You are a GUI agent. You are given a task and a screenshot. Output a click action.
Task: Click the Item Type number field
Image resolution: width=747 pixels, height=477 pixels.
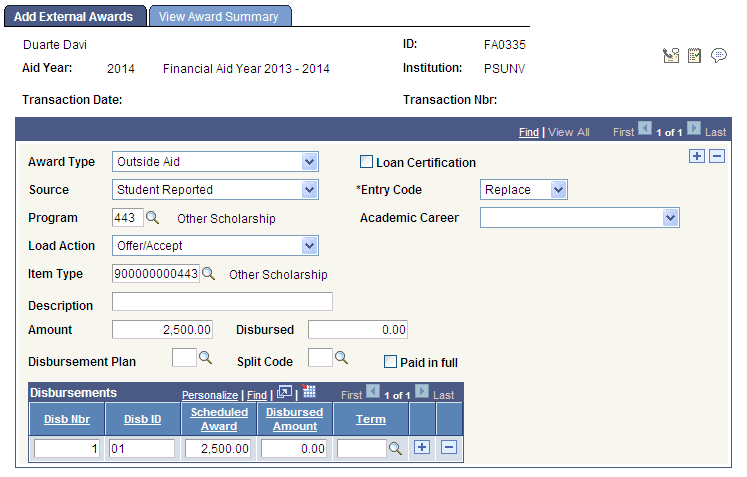(156, 274)
